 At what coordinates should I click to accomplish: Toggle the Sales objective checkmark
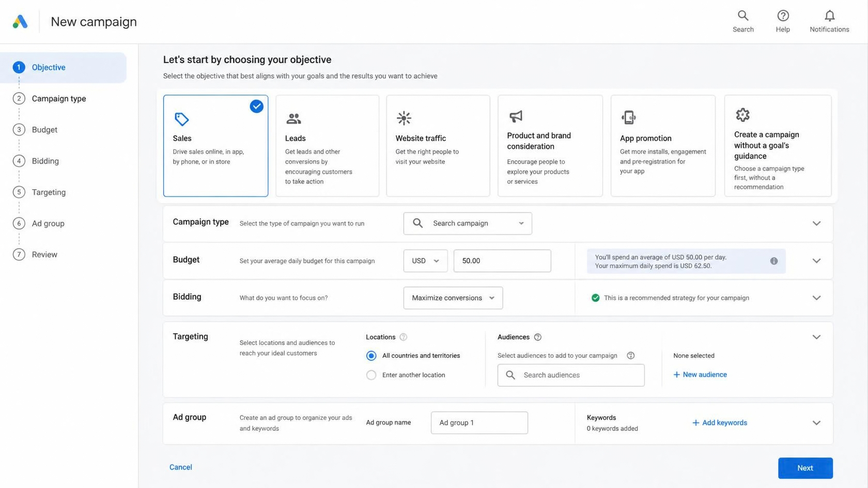coord(257,106)
